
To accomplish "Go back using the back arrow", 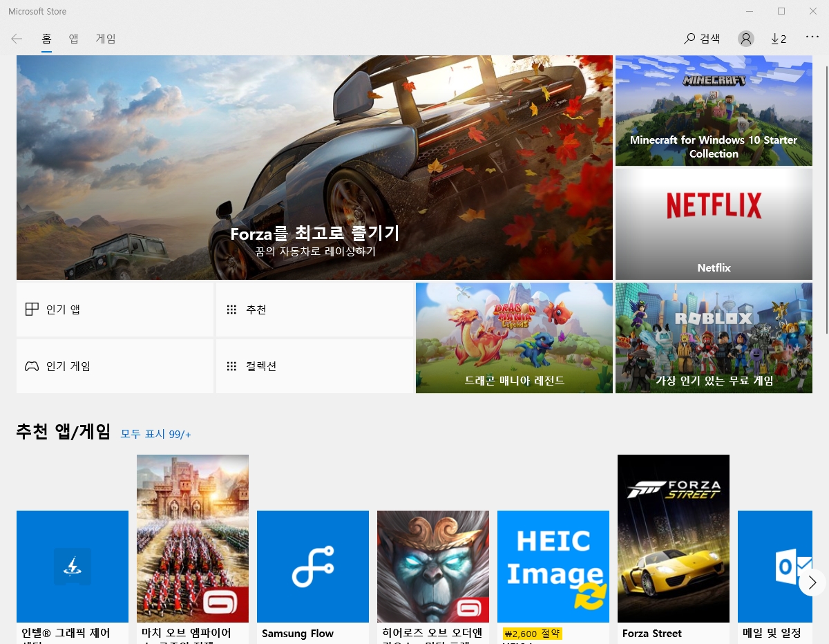I will [x=17, y=39].
